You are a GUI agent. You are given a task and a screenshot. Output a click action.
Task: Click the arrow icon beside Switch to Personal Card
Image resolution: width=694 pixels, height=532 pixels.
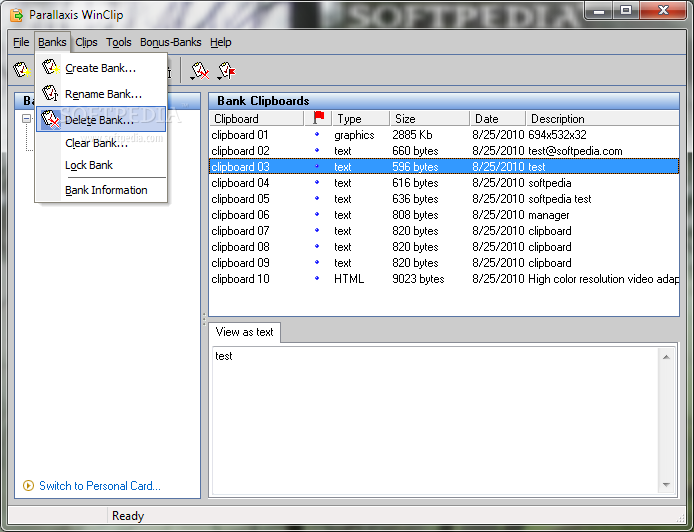(x=28, y=486)
